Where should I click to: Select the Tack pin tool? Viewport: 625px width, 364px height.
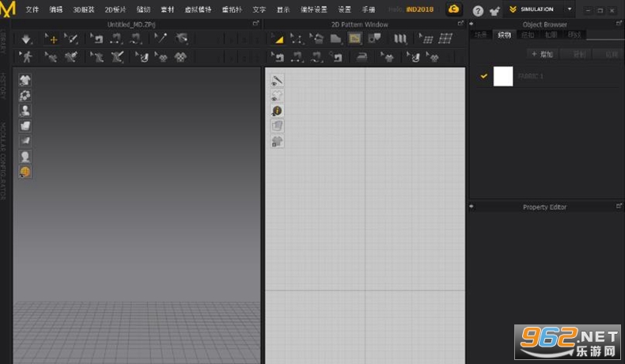(161, 39)
